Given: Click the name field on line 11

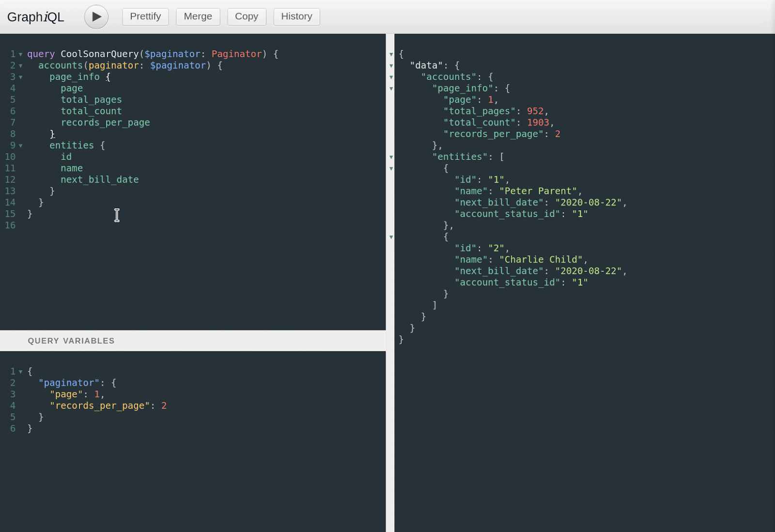Looking at the screenshot, I should pos(72,168).
